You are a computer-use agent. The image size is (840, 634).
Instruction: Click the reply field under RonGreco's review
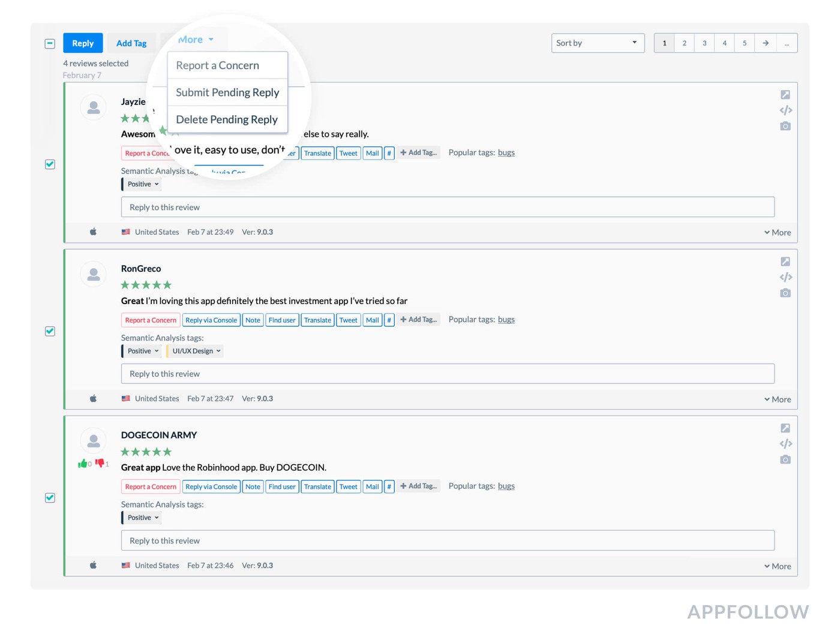447,374
